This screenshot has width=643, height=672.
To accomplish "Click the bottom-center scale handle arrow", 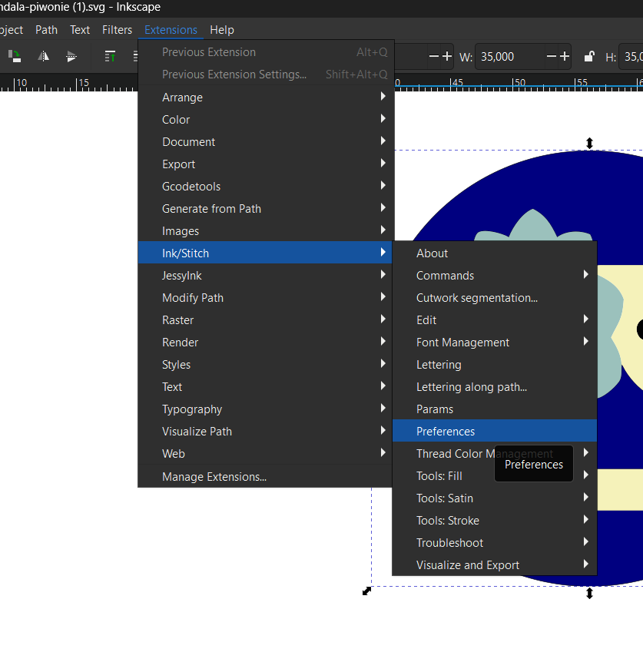I will (589, 593).
